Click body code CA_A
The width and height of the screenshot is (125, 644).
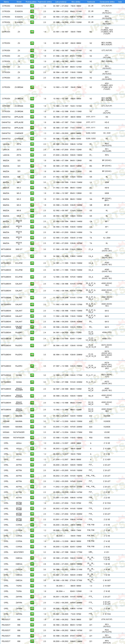tap(91, 256)
